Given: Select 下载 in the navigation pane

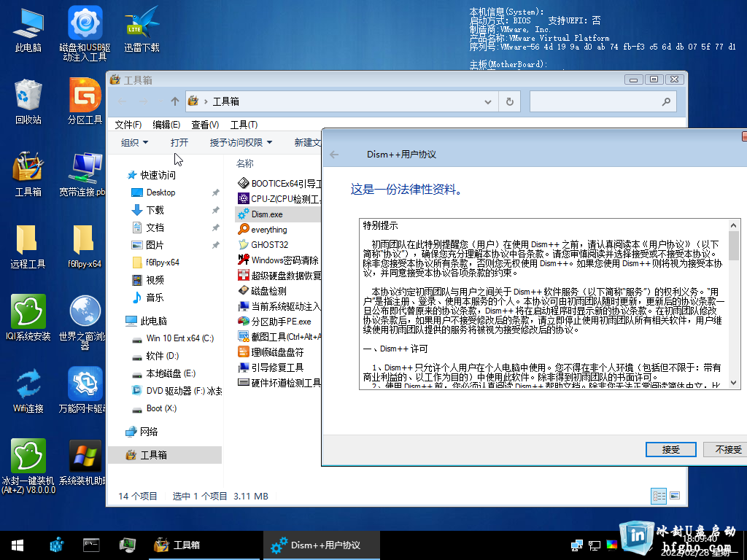Looking at the screenshot, I should pyautogui.click(x=147, y=210).
